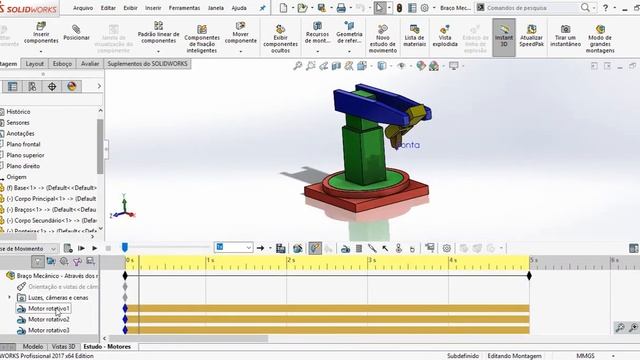Click the Spring icon in motion toolbar
Viewport: 640px width, 360px height.
359,248
